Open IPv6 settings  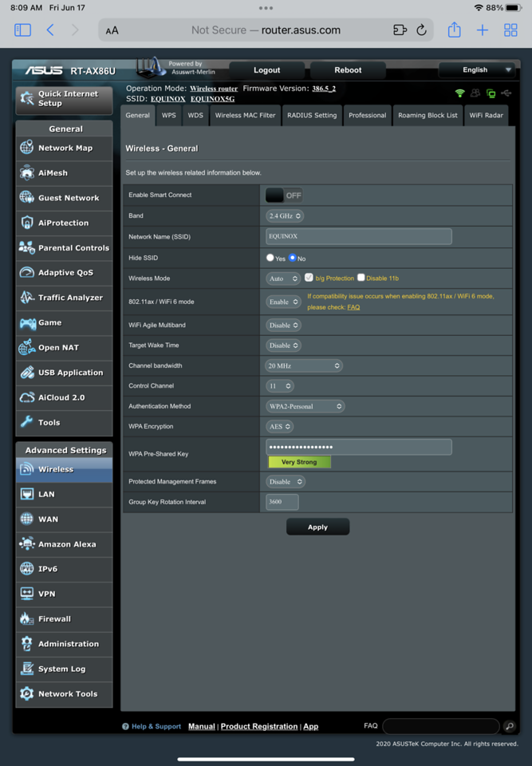64,569
